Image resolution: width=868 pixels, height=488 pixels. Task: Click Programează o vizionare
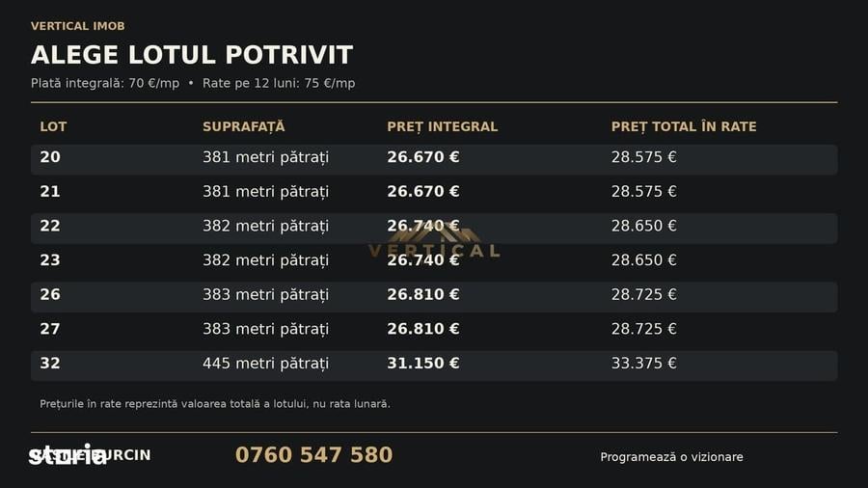(x=671, y=457)
